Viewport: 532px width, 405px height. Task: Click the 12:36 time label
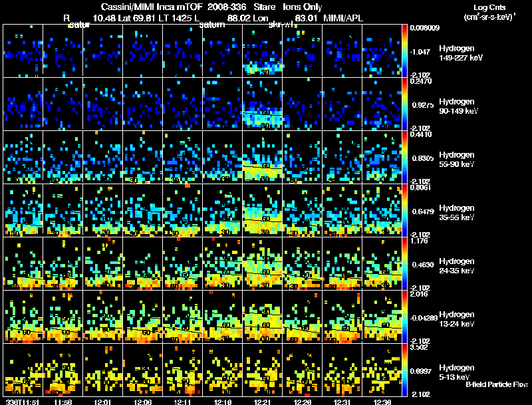pyautogui.click(x=382, y=402)
